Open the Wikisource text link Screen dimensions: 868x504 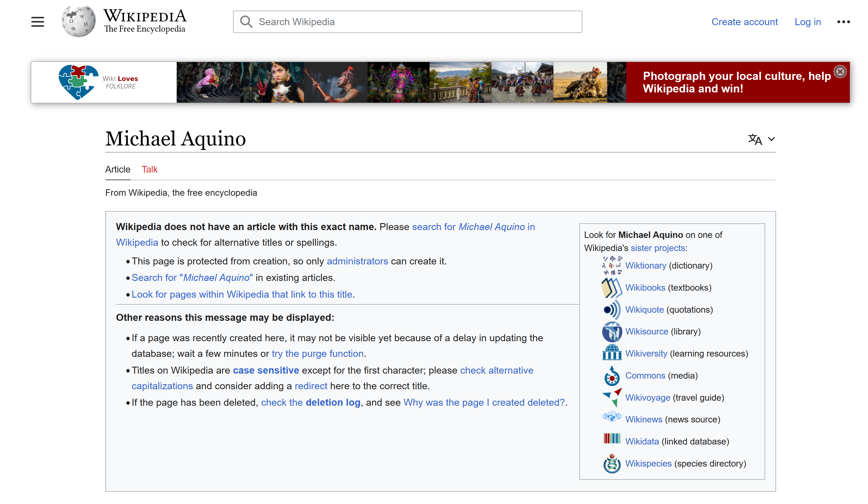(646, 331)
